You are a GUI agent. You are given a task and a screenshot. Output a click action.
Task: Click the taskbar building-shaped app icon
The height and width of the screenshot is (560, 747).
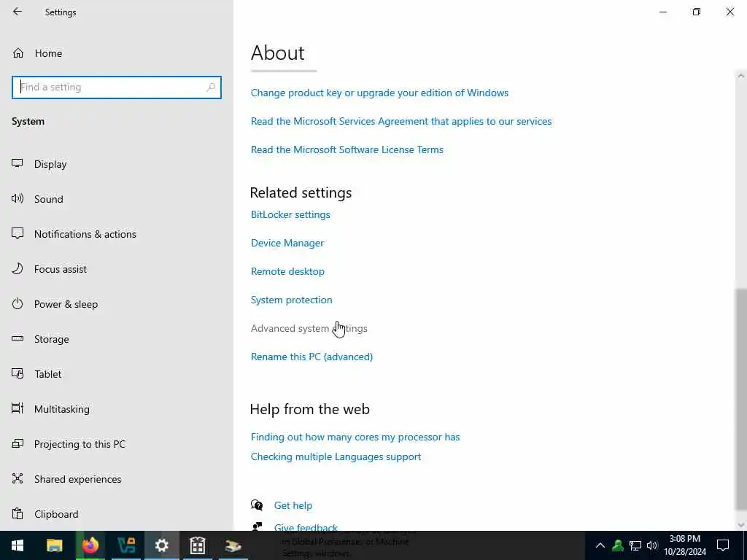pyautogui.click(x=197, y=545)
